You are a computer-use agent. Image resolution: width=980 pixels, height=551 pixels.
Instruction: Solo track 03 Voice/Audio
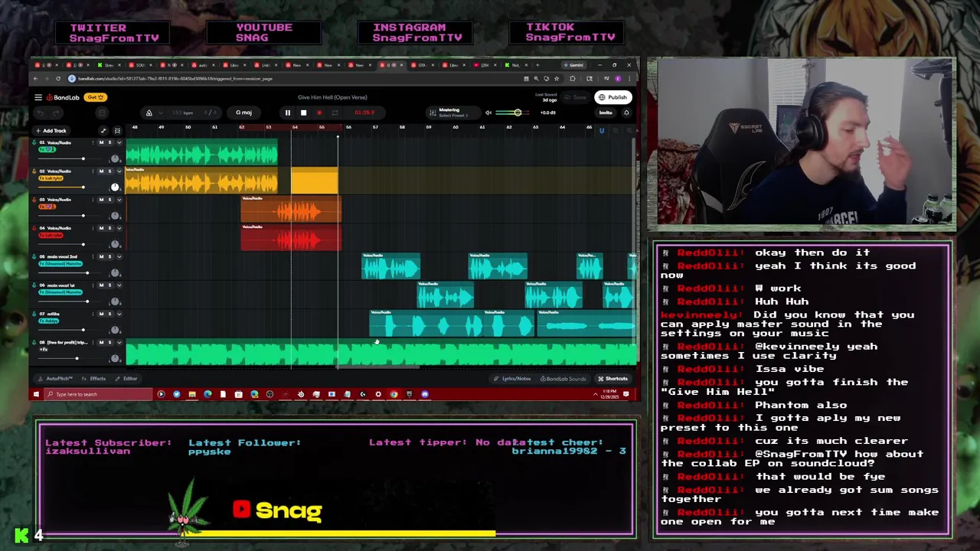(x=109, y=199)
